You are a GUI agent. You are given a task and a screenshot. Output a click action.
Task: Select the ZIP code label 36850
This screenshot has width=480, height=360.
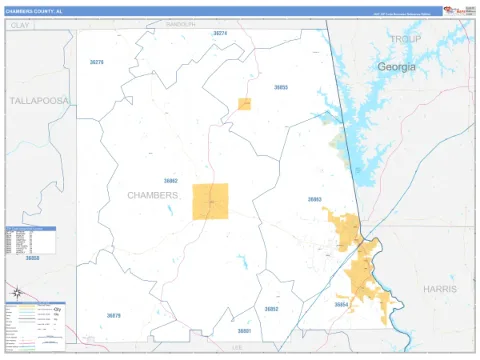[32, 258]
